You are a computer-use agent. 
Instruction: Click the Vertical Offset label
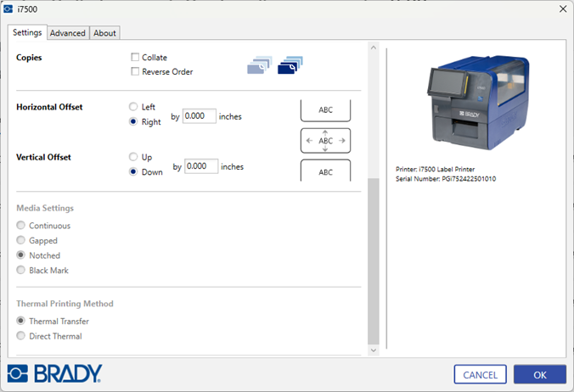click(x=43, y=157)
